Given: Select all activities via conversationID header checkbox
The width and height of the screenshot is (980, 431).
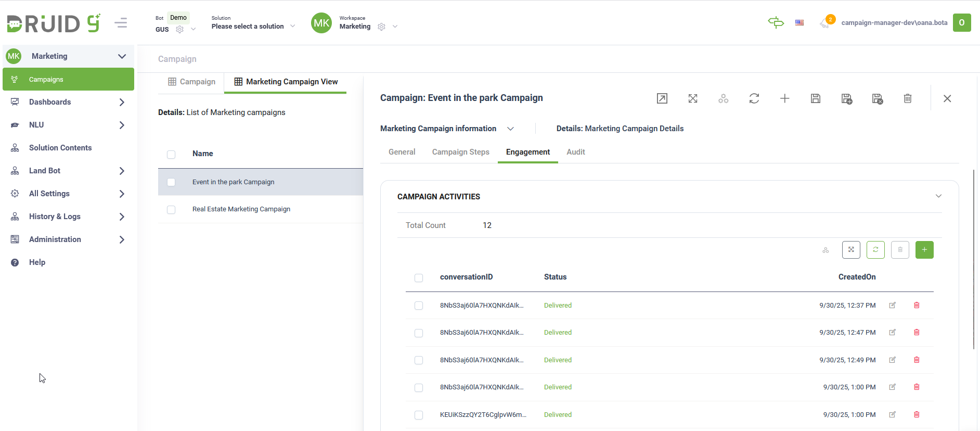Looking at the screenshot, I should (x=419, y=278).
